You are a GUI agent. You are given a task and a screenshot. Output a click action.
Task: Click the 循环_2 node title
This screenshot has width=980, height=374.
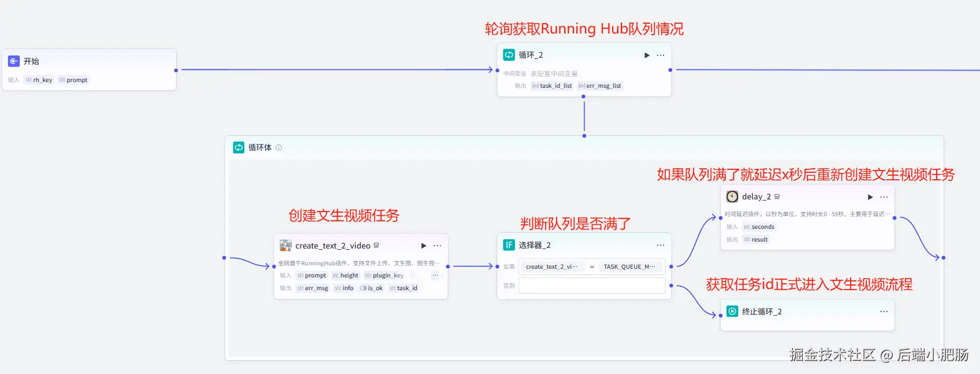coord(531,55)
